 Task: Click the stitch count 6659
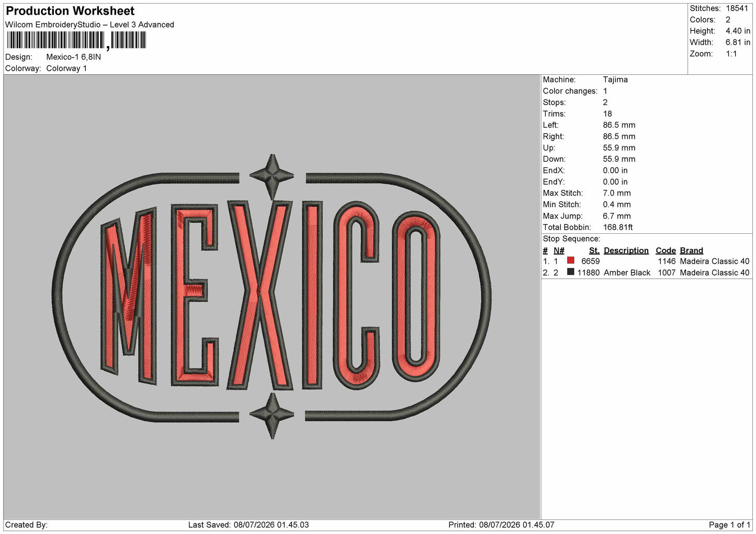click(590, 262)
